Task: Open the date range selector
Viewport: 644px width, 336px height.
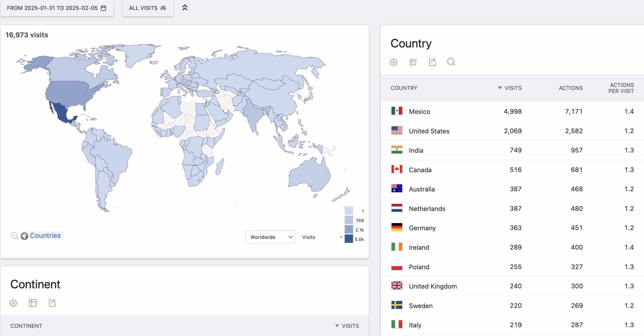Action: click(57, 8)
